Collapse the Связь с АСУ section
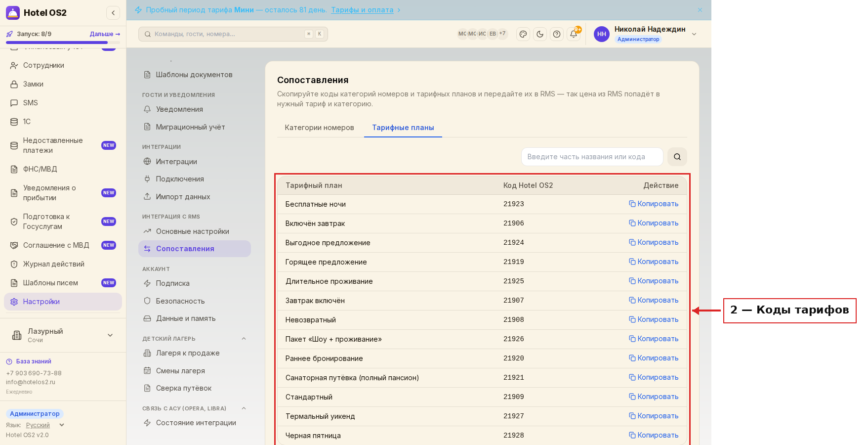This screenshot has width=868, height=445. click(244, 408)
